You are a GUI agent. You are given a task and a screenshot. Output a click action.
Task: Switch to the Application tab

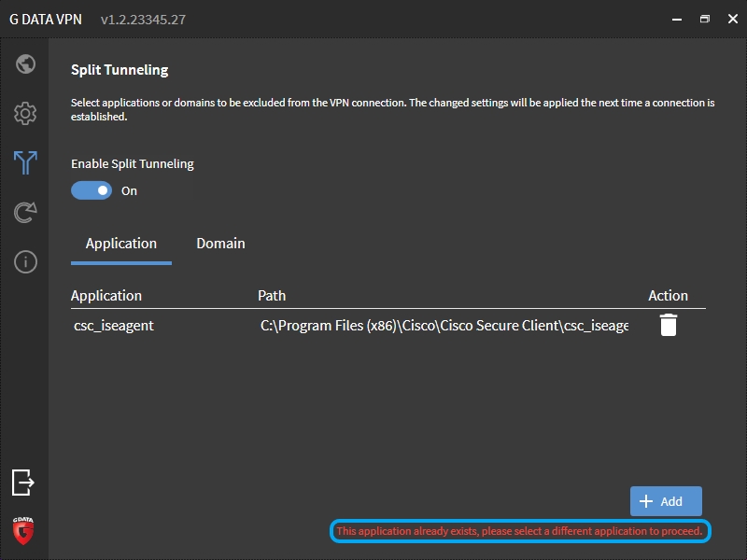point(121,244)
